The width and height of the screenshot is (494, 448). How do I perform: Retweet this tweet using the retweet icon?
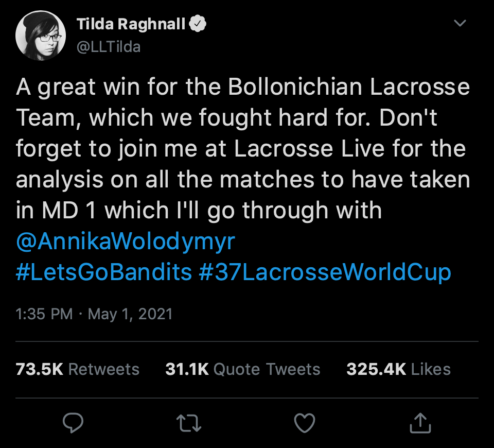[189, 423]
